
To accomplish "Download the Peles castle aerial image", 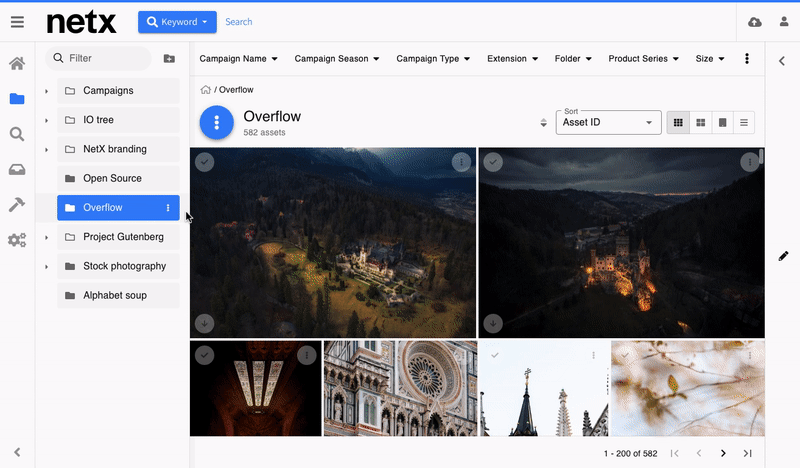I will click(205, 324).
